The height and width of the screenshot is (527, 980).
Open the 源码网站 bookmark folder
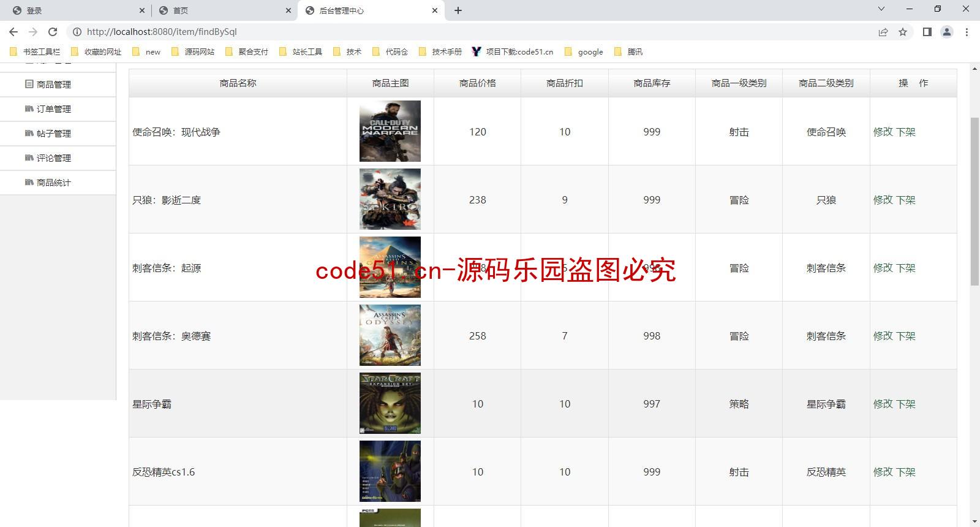click(x=193, y=52)
